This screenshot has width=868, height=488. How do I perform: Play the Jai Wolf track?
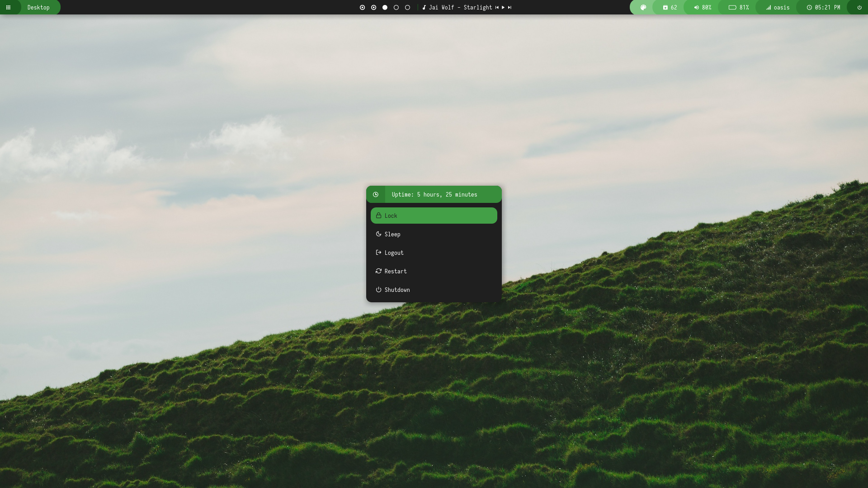[503, 7]
